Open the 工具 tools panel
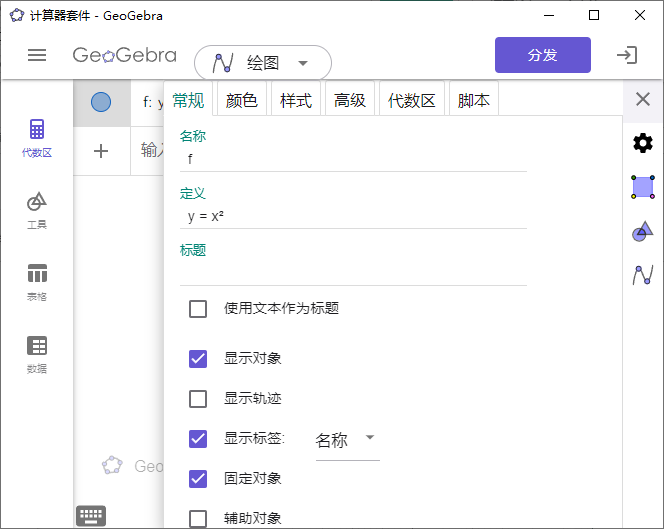The width and height of the screenshot is (664, 529). [x=37, y=210]
